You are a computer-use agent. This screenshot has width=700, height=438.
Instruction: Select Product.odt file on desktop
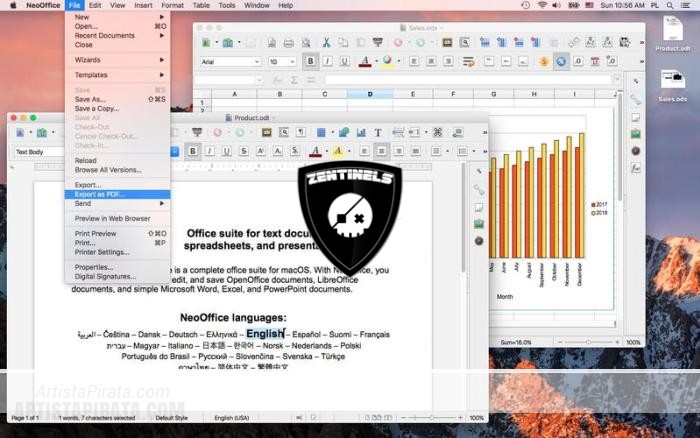(673, 33)
